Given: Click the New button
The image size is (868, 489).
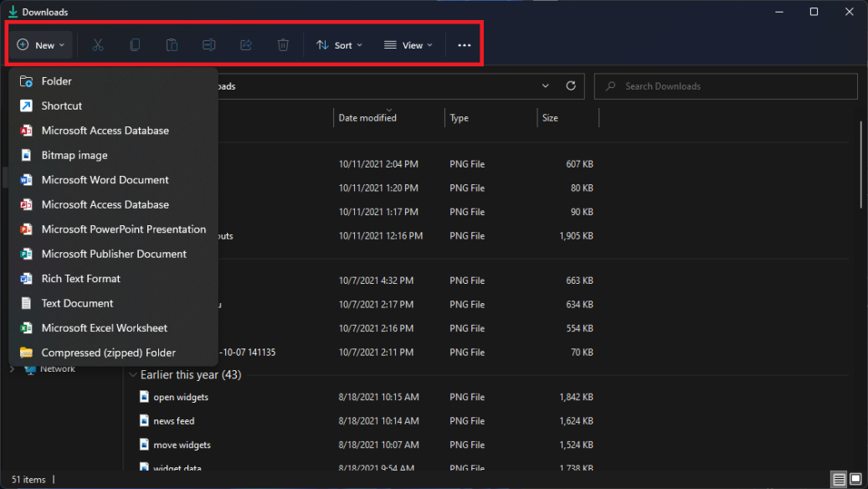Looking at the screenshot, I should coord(40,44).
